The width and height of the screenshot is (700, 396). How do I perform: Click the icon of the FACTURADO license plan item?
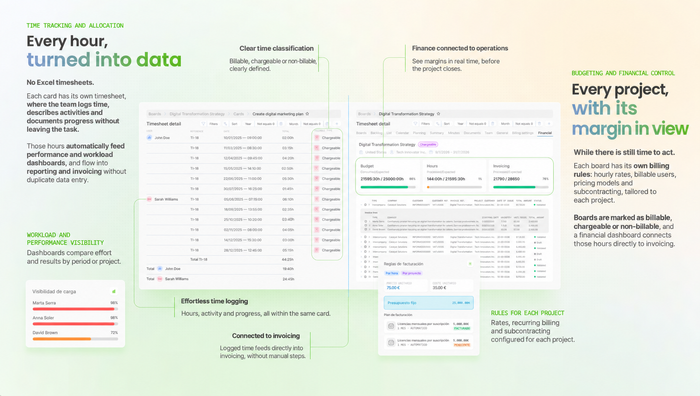coord(391,326)
